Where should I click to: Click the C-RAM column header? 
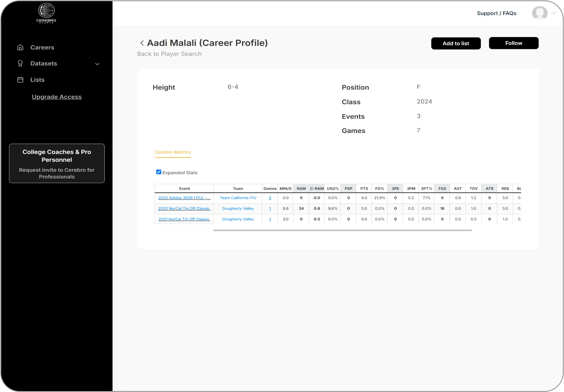click(317, 188)
